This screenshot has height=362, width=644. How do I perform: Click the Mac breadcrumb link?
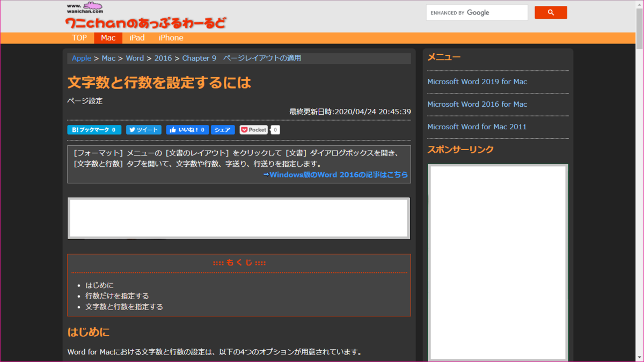coord(108,58)
